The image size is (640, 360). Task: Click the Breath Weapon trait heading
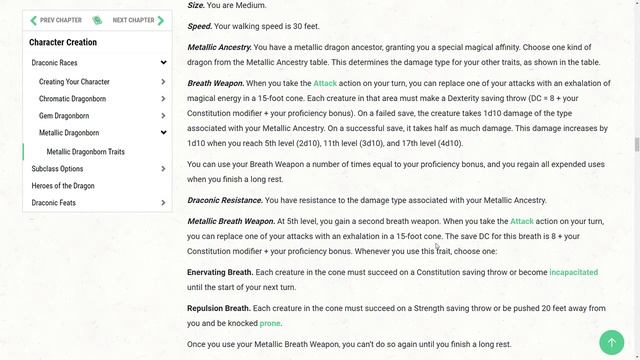click(216, 83)
